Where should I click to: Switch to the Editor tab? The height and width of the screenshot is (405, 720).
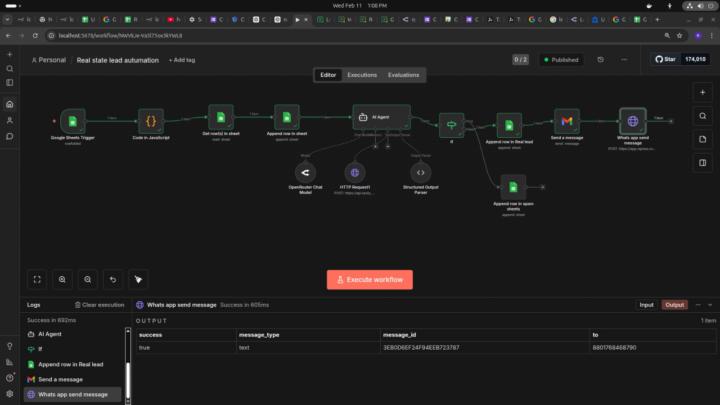coord(328,75)
